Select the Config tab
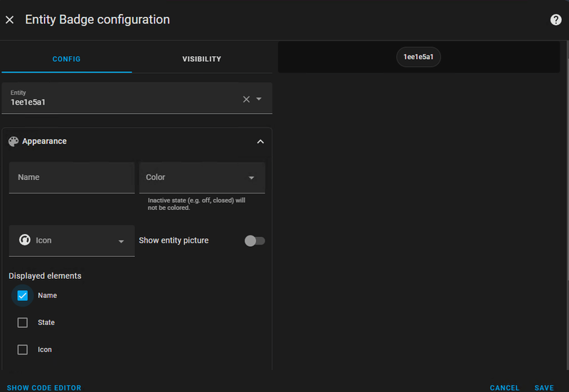The height and width of the screenshot is (392, 569). tap(67, 59)
